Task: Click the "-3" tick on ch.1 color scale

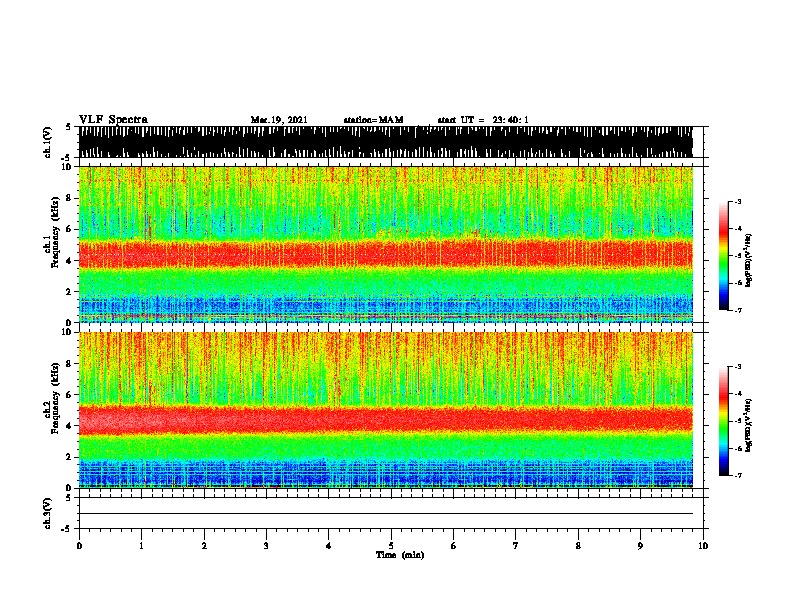Action: (738, 201)
